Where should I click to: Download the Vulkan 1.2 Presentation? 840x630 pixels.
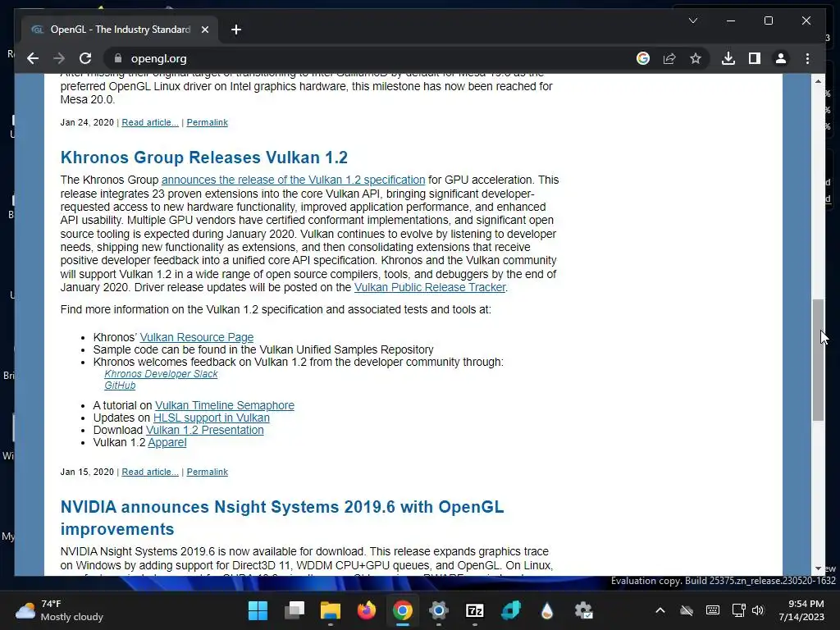click(204, 430)
